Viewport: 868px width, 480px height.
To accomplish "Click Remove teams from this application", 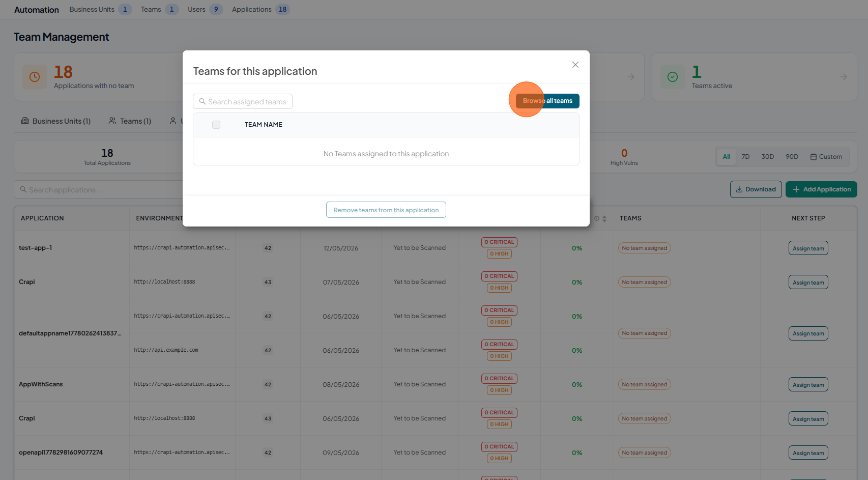I will point(386,210).
